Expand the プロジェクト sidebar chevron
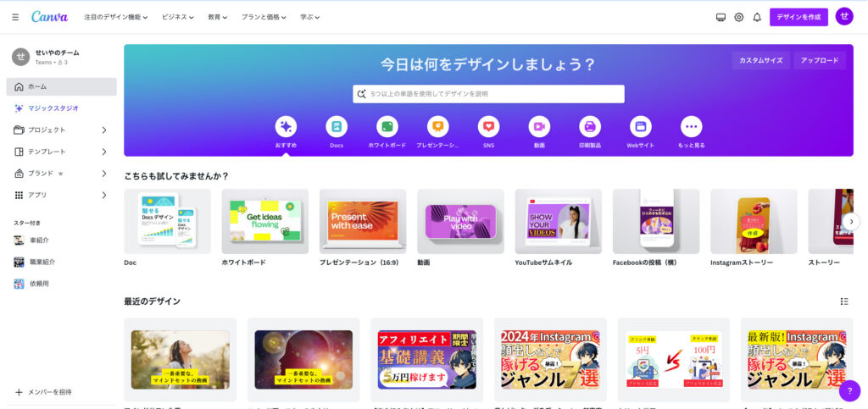Screen dimensions: 868x409 click(x=104, y=130)
